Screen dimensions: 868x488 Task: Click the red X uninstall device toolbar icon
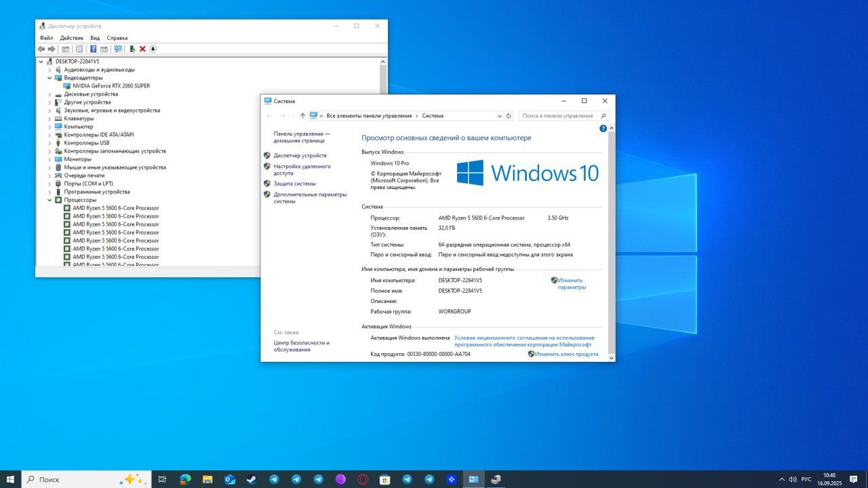click(142, 49)
